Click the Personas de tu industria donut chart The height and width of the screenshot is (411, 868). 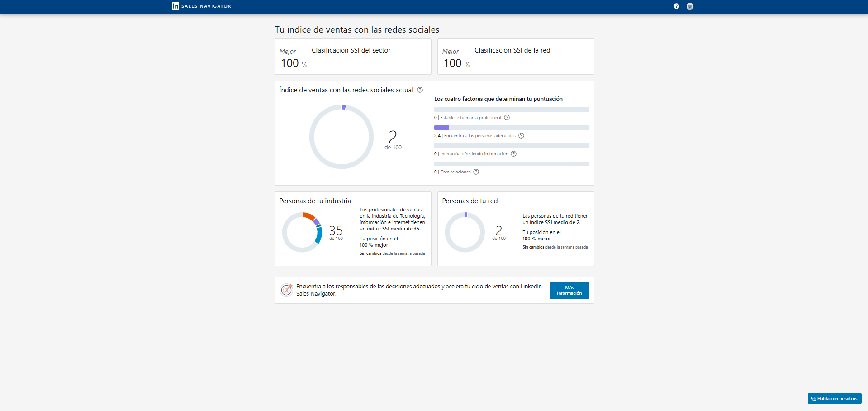tap(302, 232)
